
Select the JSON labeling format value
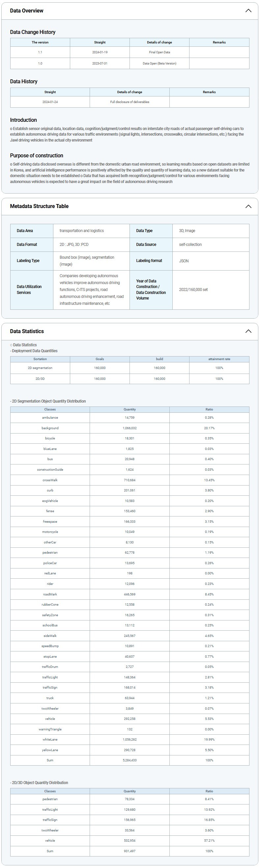point(184,261)
